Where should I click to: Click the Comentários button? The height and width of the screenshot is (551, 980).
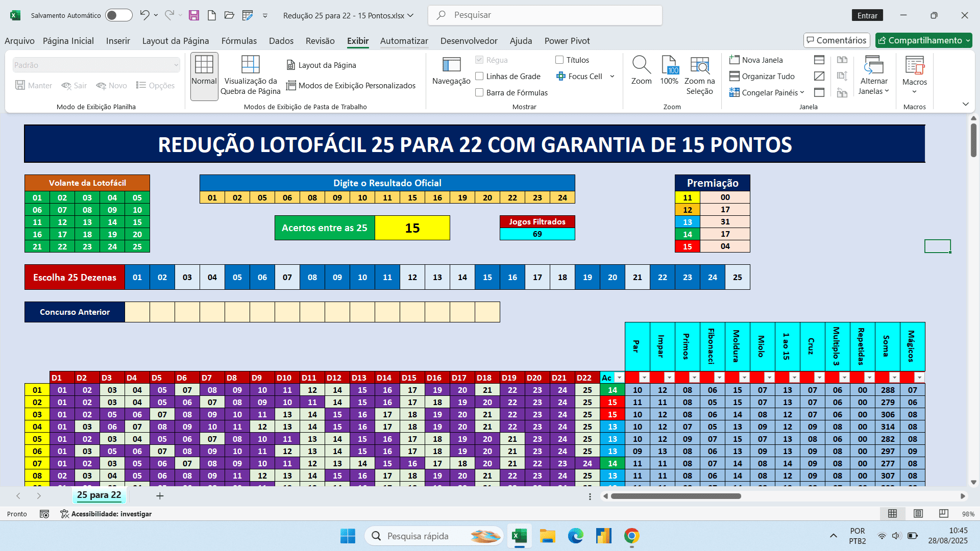click(x=836, y=40)
